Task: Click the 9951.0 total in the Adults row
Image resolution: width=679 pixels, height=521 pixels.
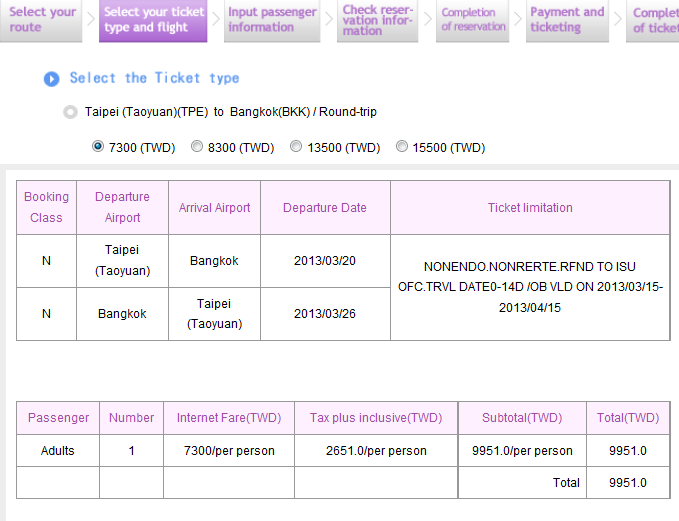Action: (628, 451)
